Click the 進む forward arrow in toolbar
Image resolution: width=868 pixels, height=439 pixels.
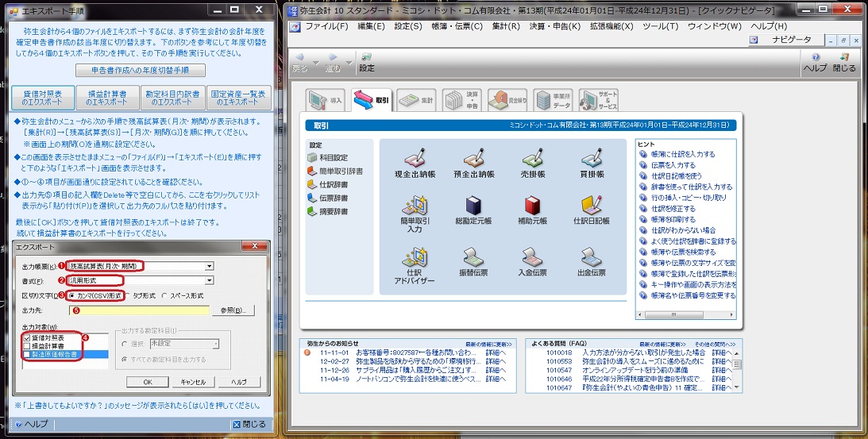point(333,63)
